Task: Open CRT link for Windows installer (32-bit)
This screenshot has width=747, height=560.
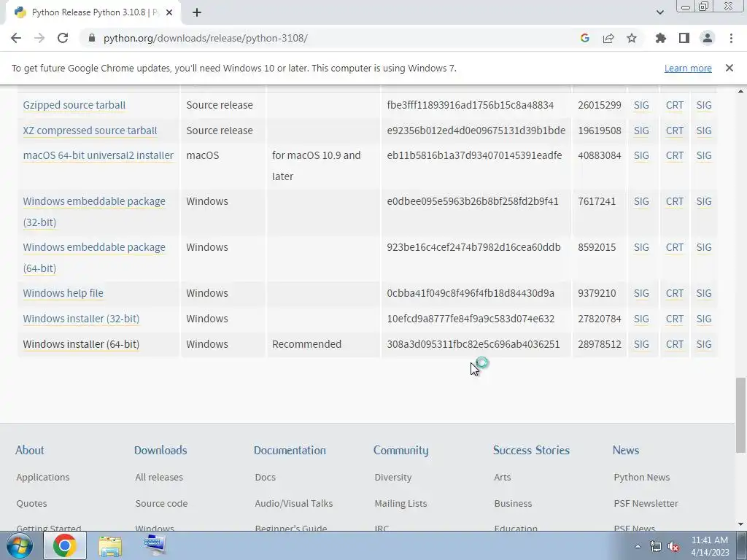Action: pyautogui.click(x=675, y=319)
